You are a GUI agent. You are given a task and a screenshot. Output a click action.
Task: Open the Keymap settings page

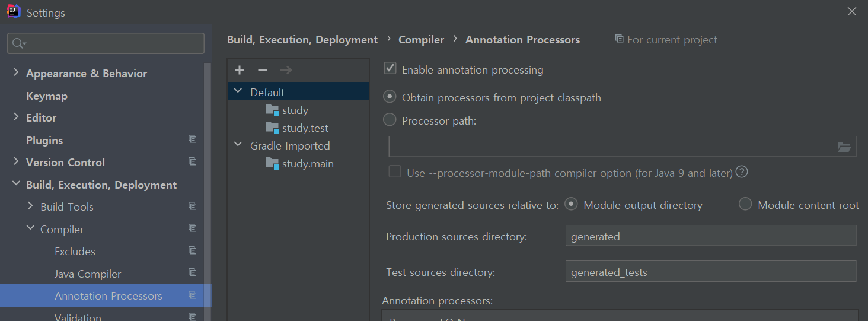[x=47, y=96]
